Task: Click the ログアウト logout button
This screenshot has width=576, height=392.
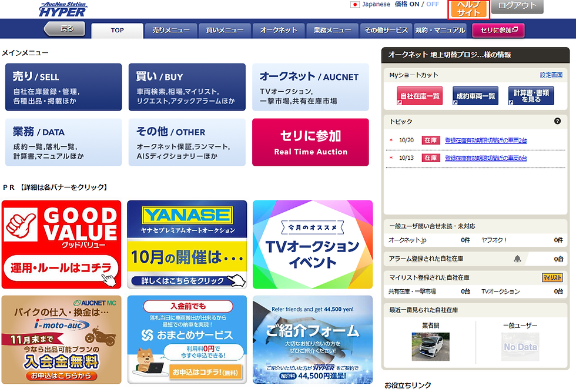Action: click(x=517, y=6)
